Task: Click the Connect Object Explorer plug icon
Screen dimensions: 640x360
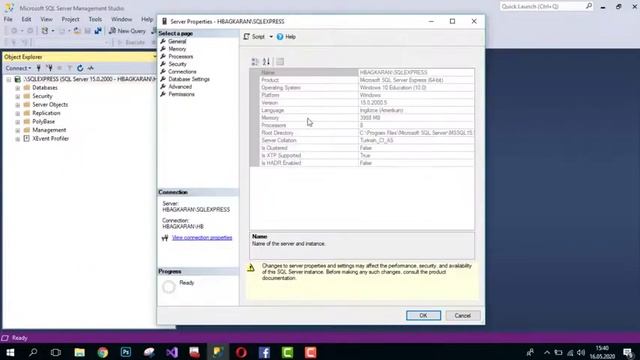Action: pos(39,68)
